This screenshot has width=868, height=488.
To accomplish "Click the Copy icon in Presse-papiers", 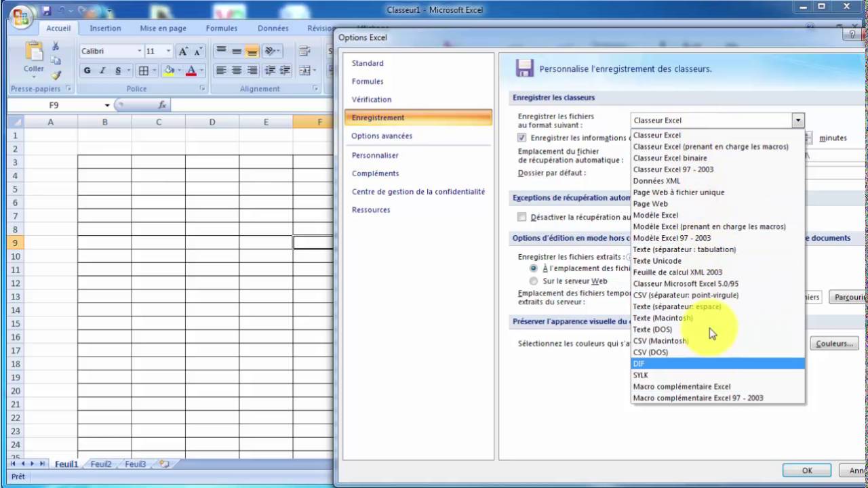I will [56, 61].
